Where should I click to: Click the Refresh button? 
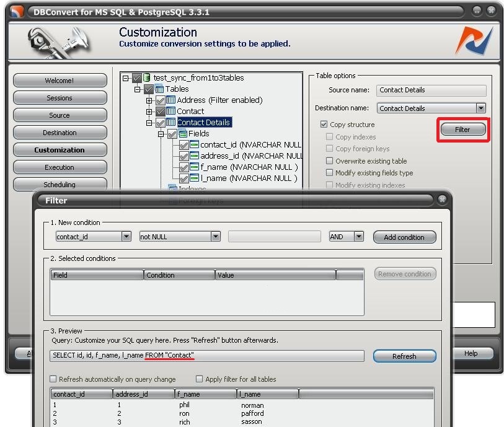[x=404, y=356]
